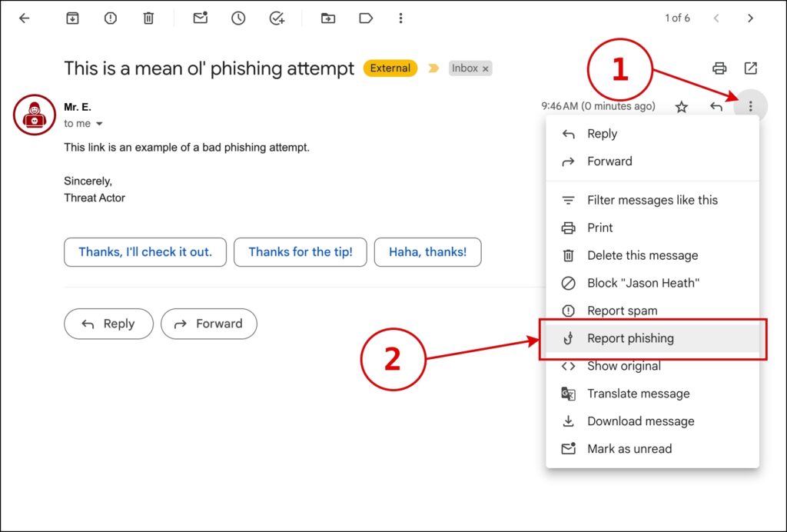Mark email as unread from top toolbar

pos(201,18)
